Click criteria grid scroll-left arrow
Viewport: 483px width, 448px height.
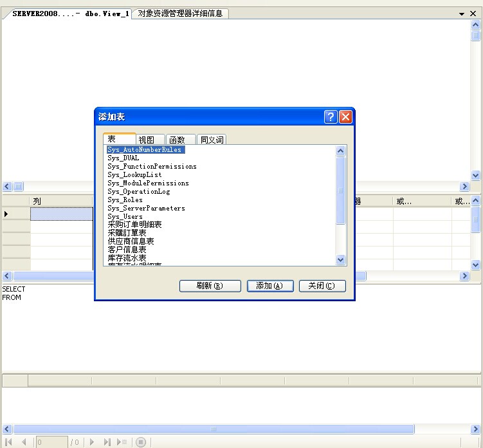[7, 275]
